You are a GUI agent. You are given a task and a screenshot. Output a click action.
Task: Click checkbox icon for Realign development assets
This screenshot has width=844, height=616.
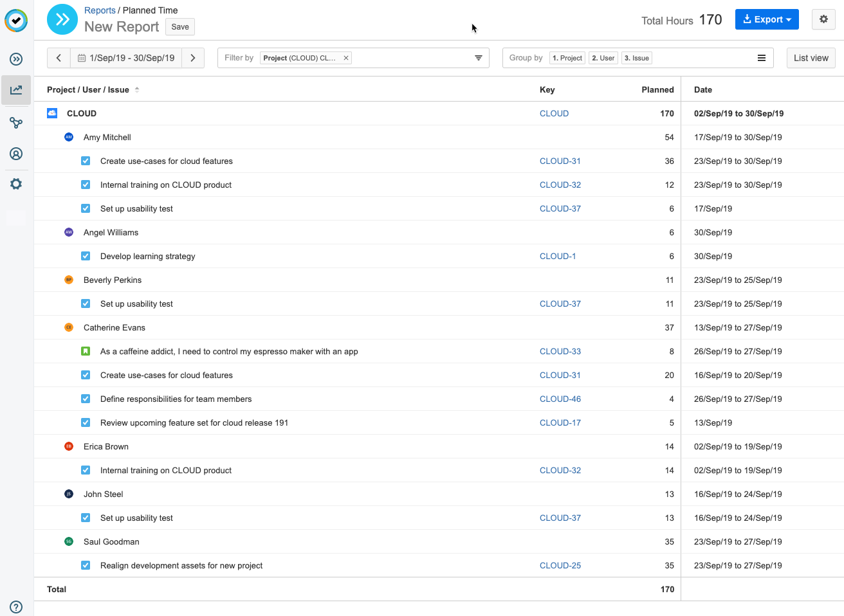pos(86,565)
